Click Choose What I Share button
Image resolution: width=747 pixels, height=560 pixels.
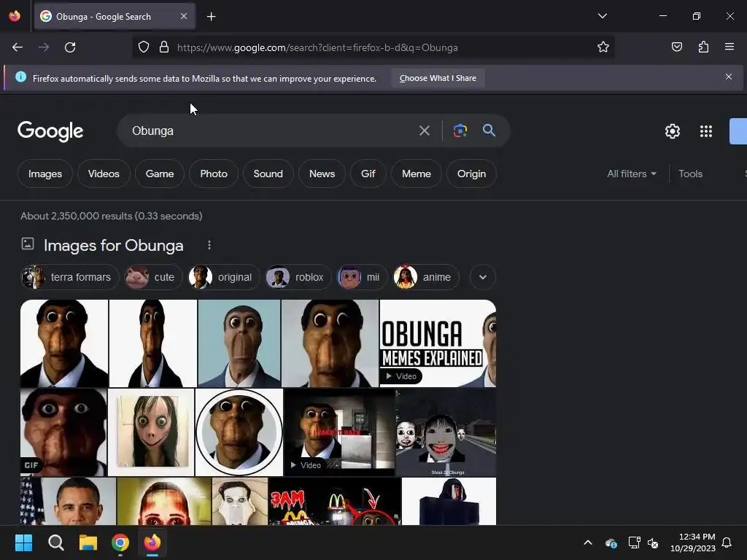click(x=438, y=78)
